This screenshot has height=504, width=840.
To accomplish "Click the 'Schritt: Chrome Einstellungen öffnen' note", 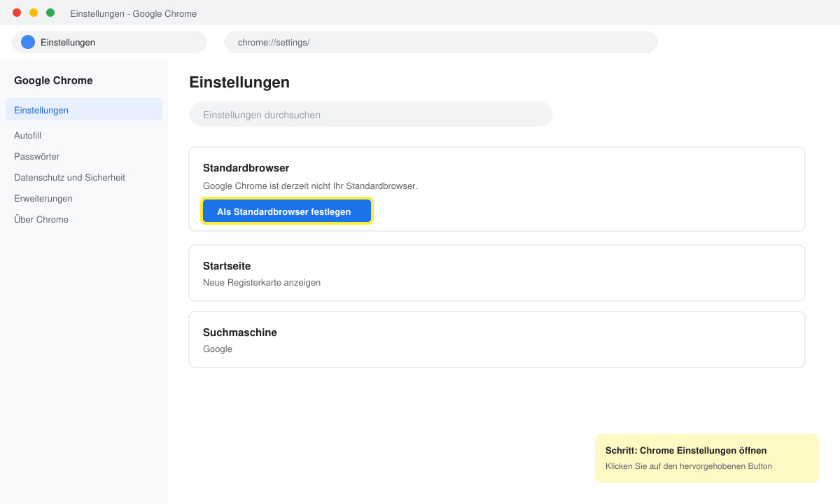I will pyautogui.click(x=707, y=458).
